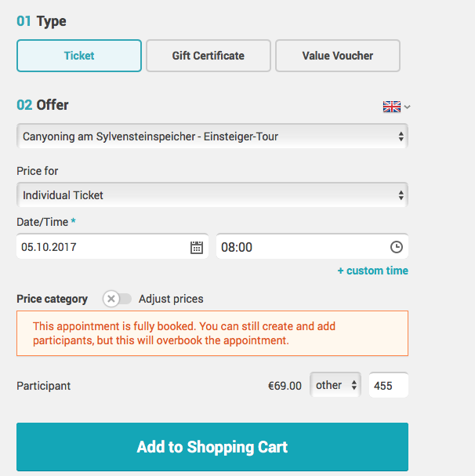Click the clock icon in time field

click(x=397, y=247)
